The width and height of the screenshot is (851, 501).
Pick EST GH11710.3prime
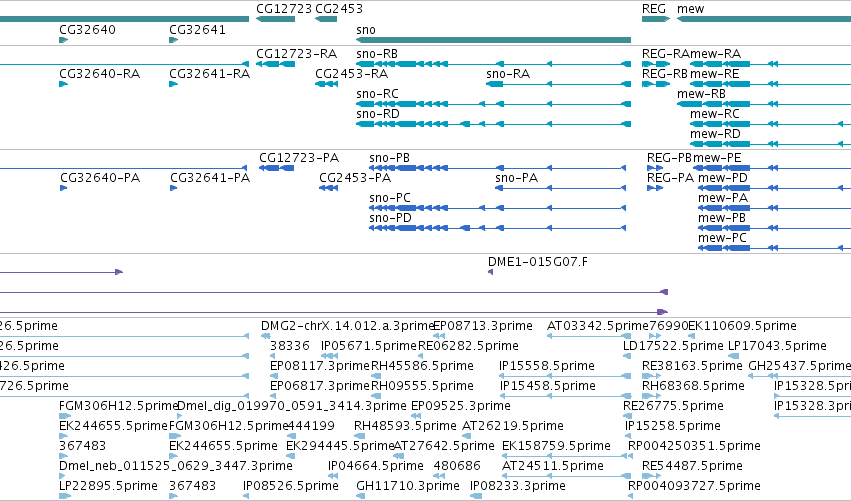coord(408,487)
